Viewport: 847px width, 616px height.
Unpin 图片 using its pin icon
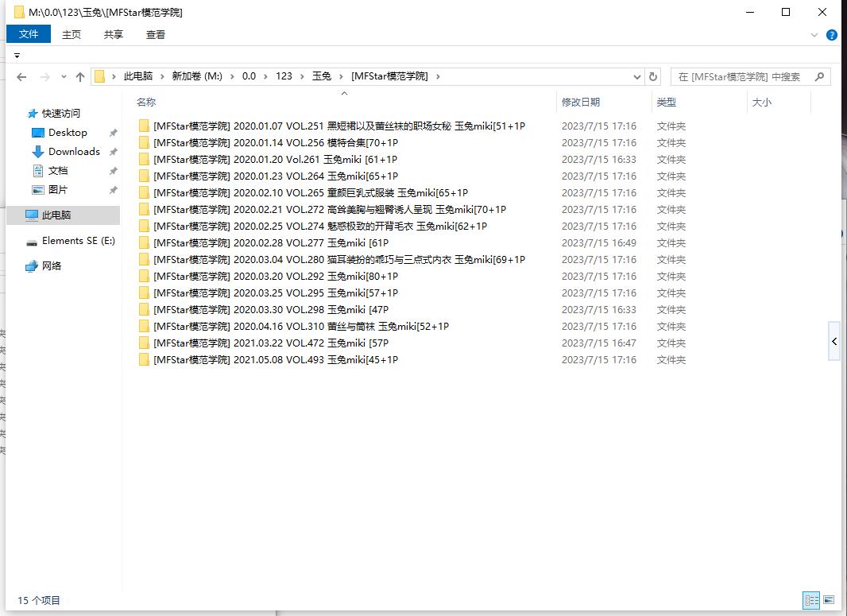[113, 190]
